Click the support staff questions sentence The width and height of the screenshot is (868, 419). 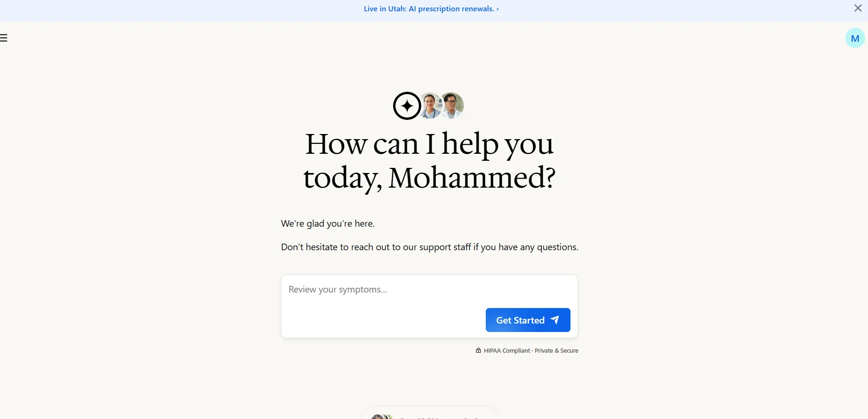click(429, 247)
